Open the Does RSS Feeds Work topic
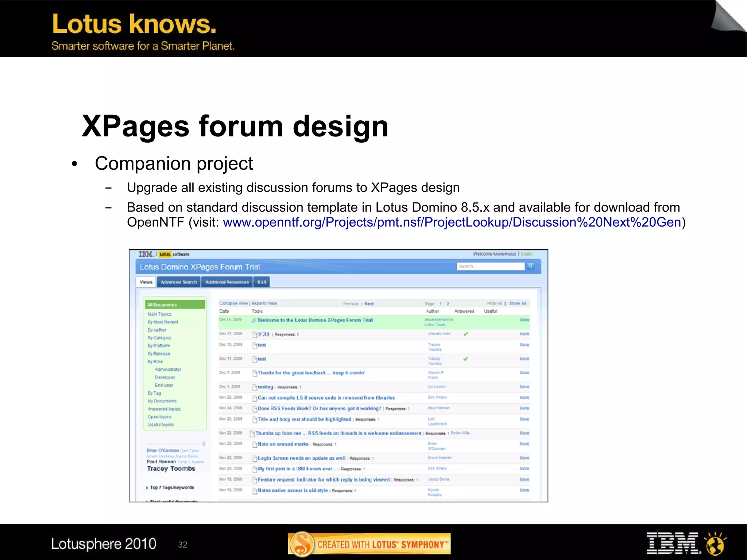 click(320, 409)
